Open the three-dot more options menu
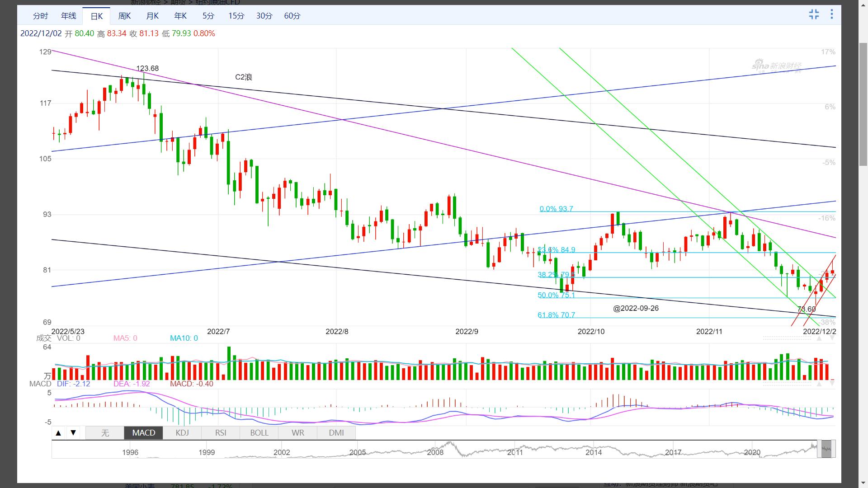Screen dimensions: 868x488 point(832,14)
